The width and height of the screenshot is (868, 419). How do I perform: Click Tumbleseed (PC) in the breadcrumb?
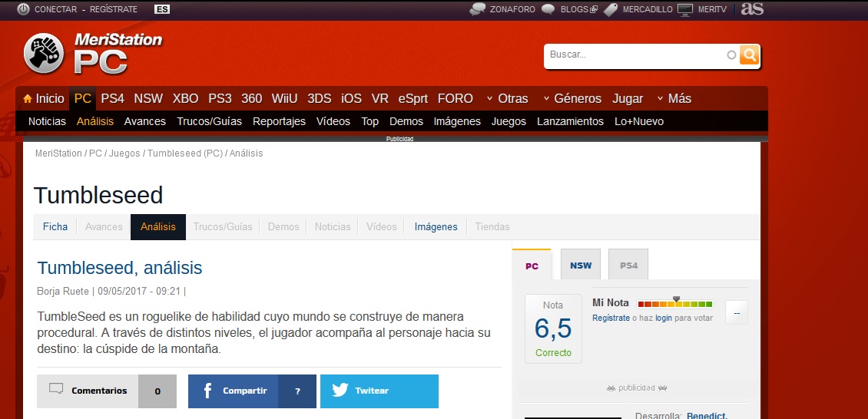pyautogui.click(x=185, y=153)
